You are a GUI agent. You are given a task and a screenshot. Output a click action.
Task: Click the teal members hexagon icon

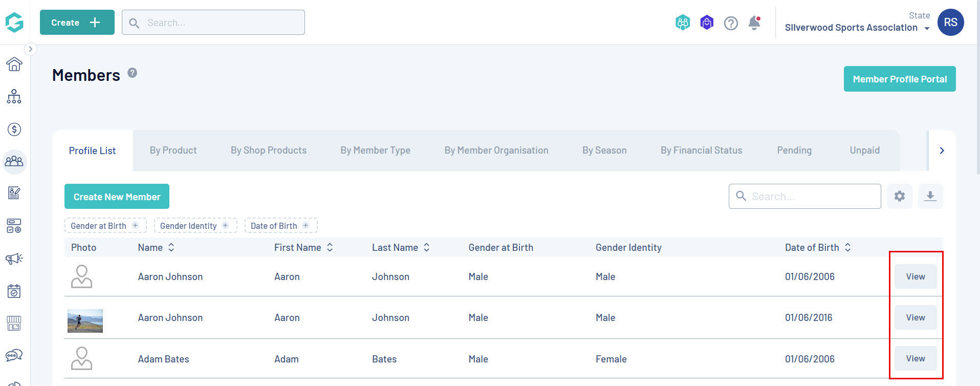pyautogui.click(x=683, y=23)
